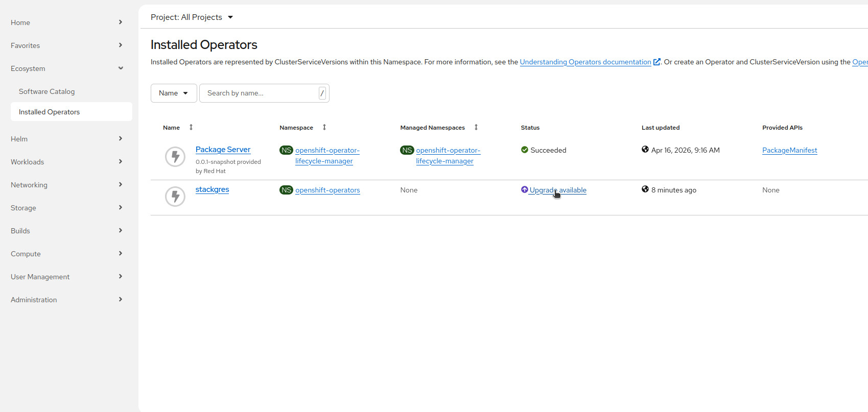This screenshot has width=868, height=412.
Task: Open openshift-operators namespace link
Action: (327, 190)
